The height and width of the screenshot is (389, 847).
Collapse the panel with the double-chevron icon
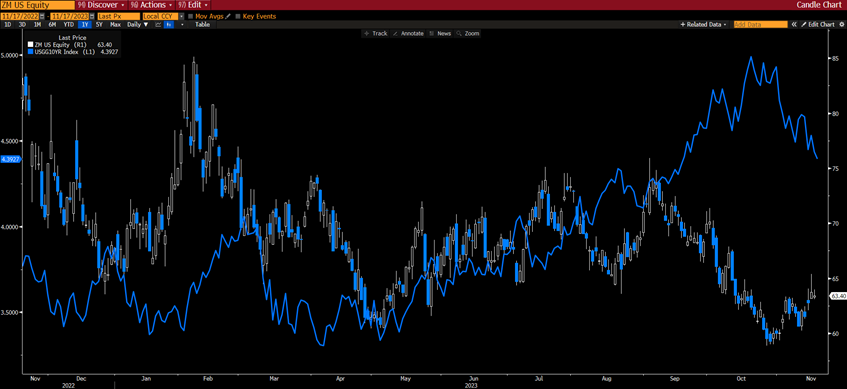pyautogui.click(x=794, y=24)
